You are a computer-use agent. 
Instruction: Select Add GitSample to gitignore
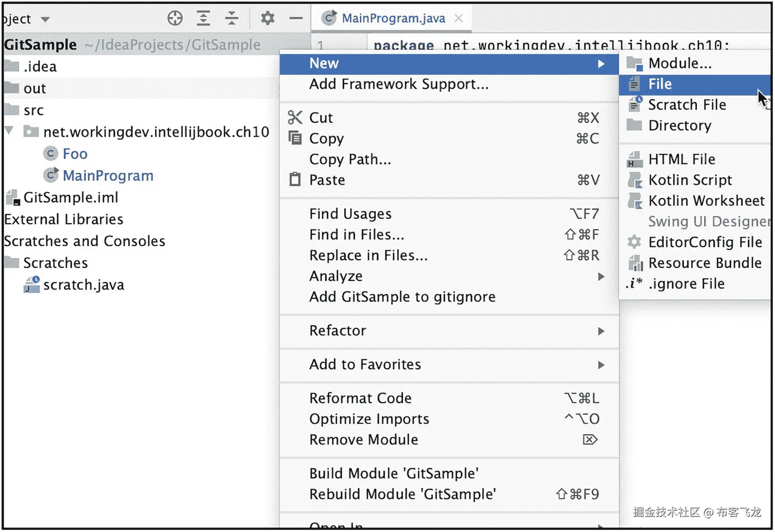(449, 297)
